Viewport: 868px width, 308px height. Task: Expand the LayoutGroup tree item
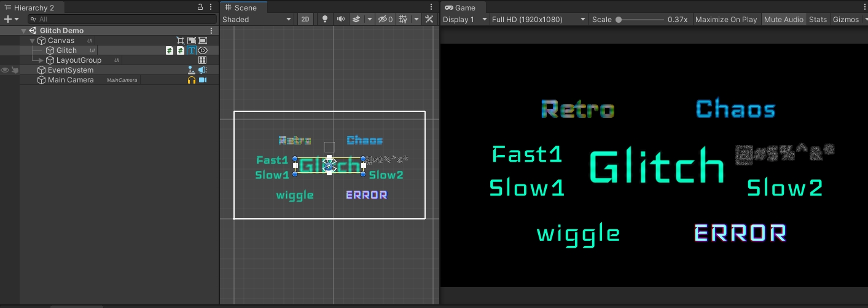41,60
